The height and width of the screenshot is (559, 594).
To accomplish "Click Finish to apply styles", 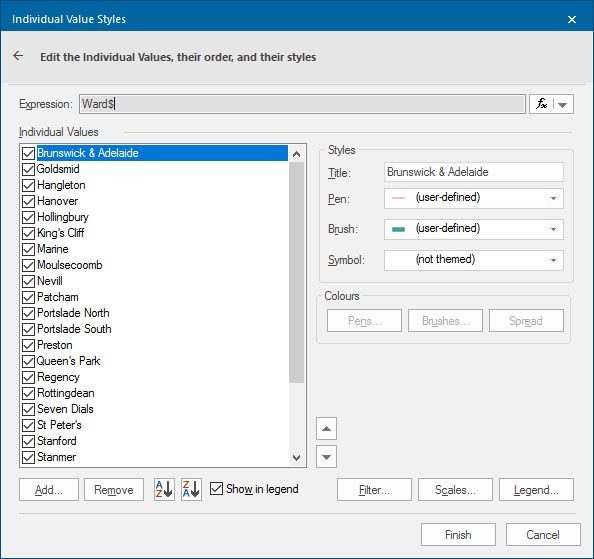I will pyautogui.click(x=458, y=534).
